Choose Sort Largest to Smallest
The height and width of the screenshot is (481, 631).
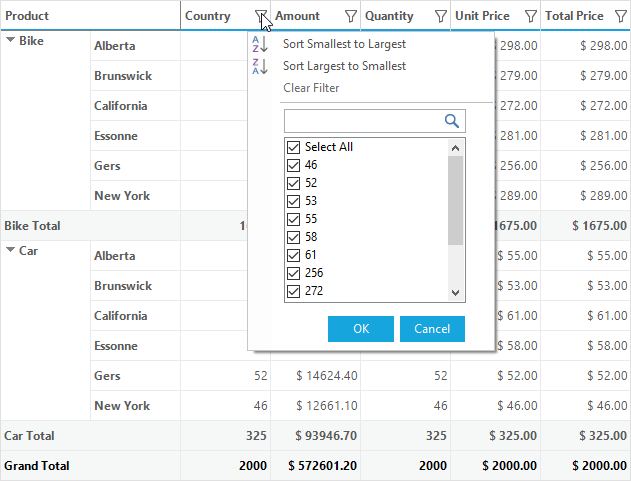pos(344,66)
